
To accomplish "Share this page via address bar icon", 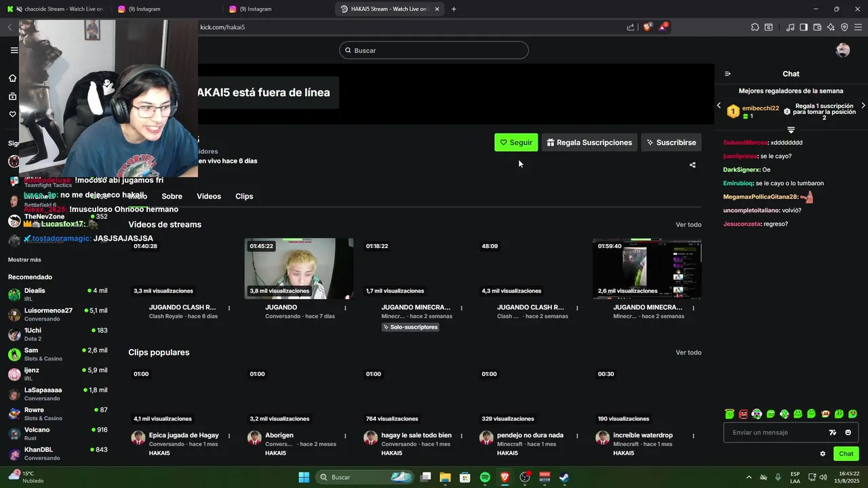I will pyautogui.click(x=631, y=27).
